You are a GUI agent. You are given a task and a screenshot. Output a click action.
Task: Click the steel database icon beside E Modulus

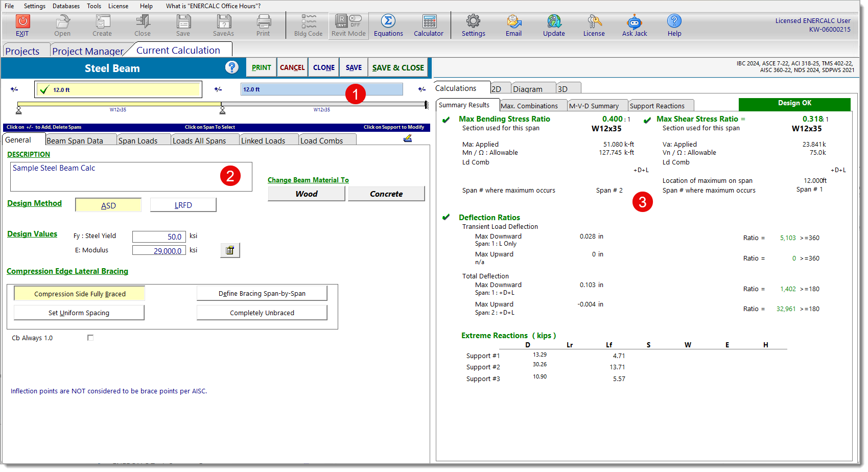[x=230, y=250]
